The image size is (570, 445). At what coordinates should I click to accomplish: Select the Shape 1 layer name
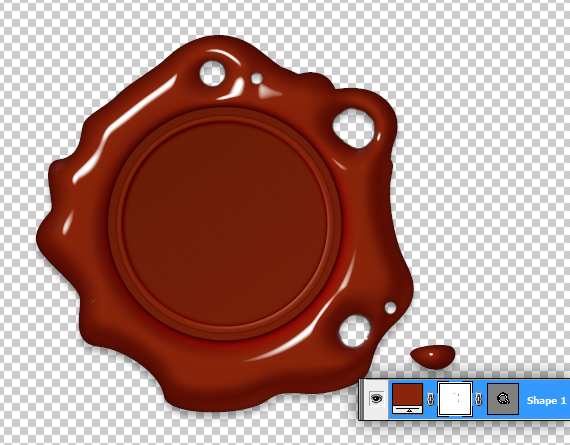pyautogui.click(x=546, y=401)
